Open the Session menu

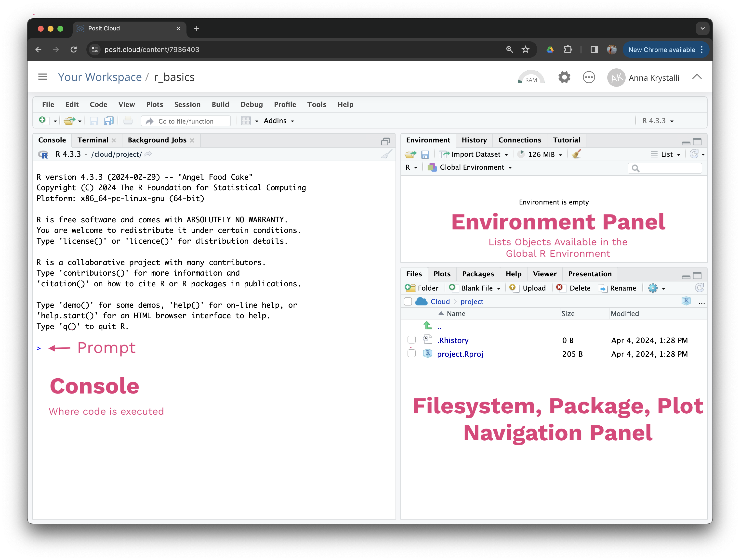(187, 104)
